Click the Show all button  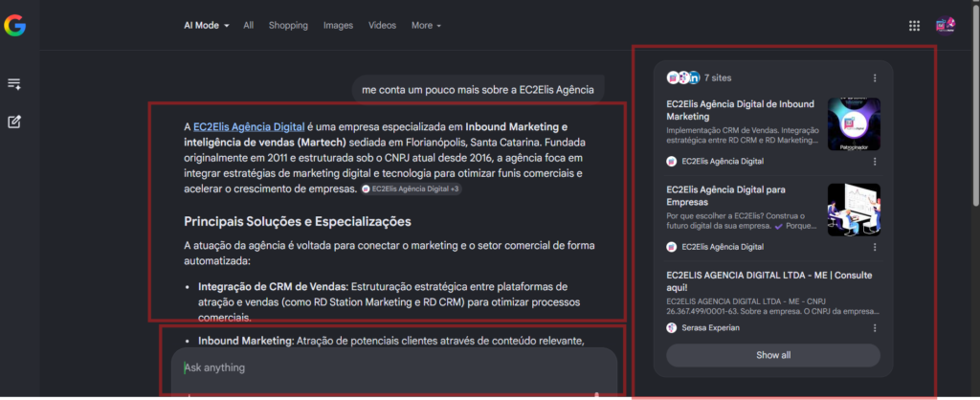tap(773, 355)
